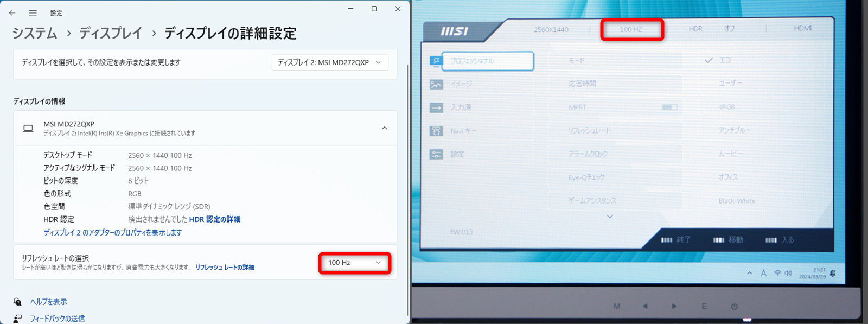868x324 pixels.
Task: Click the power button on monitor bezel
Action: coord(734,306)
